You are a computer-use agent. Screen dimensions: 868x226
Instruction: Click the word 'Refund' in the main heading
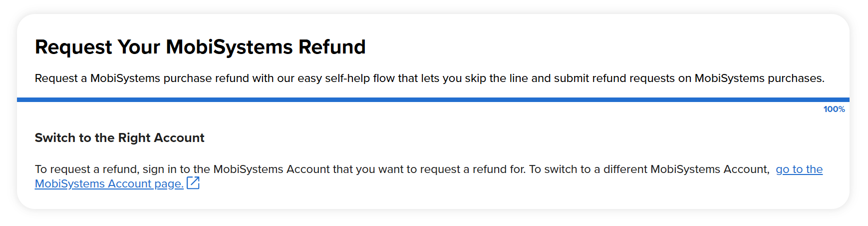[x=332, y=47]
